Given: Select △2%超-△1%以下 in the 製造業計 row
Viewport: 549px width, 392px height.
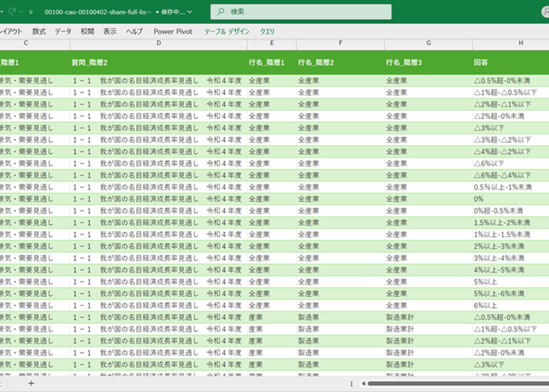Looking at the screenshot, I should click(x=511, y=342).
